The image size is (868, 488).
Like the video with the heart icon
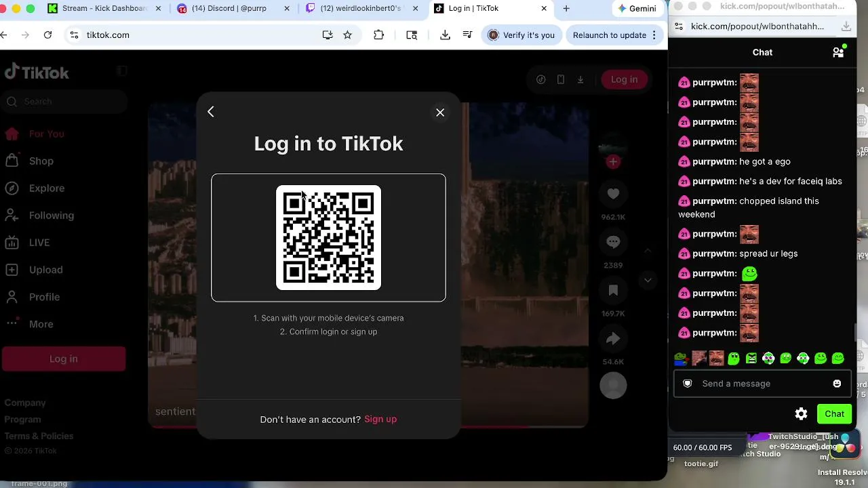tap(613, 195)
